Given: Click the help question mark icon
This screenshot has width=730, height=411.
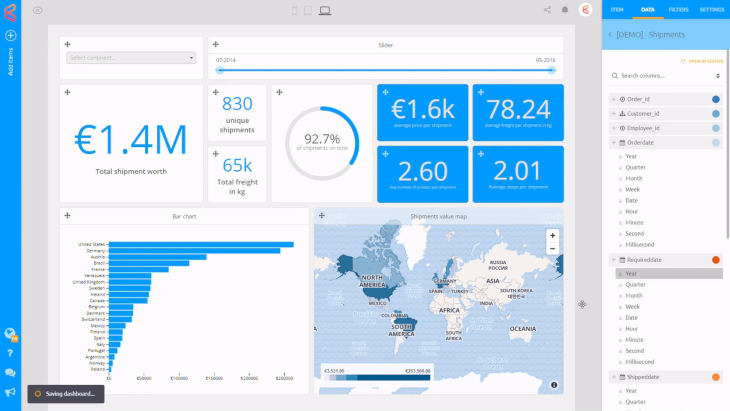Looking at the screenshot, I should click(x=10, y=353).
